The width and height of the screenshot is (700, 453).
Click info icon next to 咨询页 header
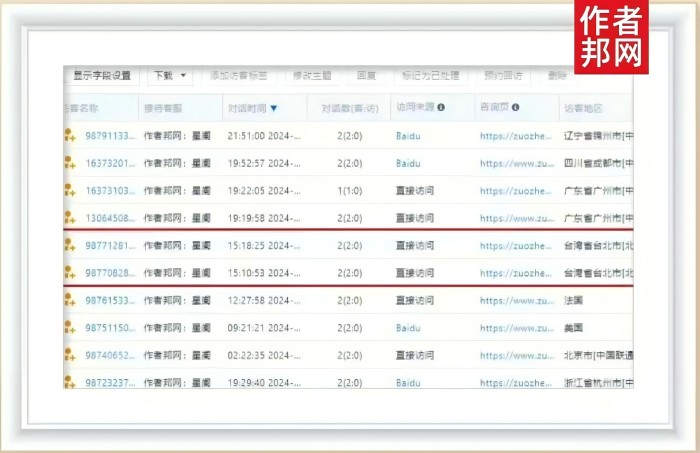click(516, 108)
